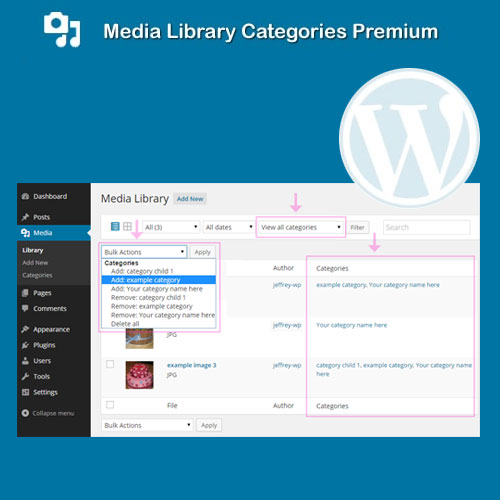Click the Filter button
The image size is (500, 500).
(x=357, y=227)
